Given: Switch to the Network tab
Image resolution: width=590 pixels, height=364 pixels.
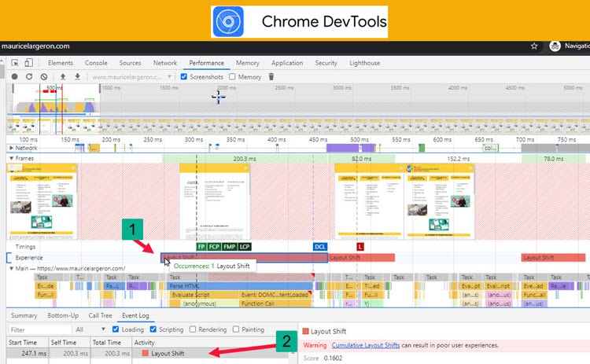Looking at the screenshot, I should [x=165, y=63].
